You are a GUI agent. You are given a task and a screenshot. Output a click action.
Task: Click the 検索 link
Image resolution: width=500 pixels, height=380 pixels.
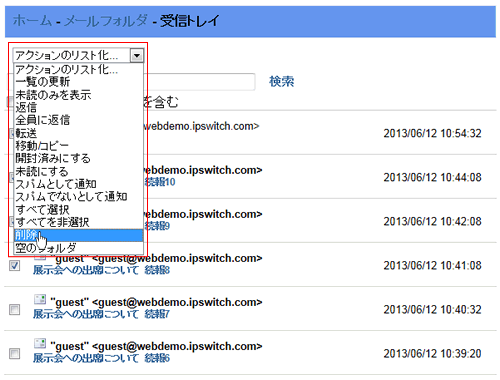point(281,82)
